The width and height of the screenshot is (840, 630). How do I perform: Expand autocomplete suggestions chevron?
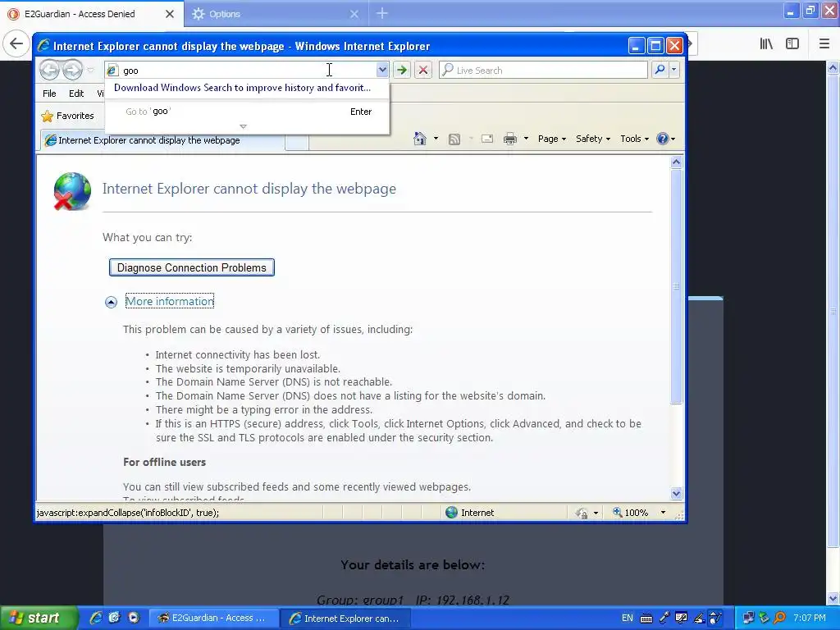pos(243,126)
